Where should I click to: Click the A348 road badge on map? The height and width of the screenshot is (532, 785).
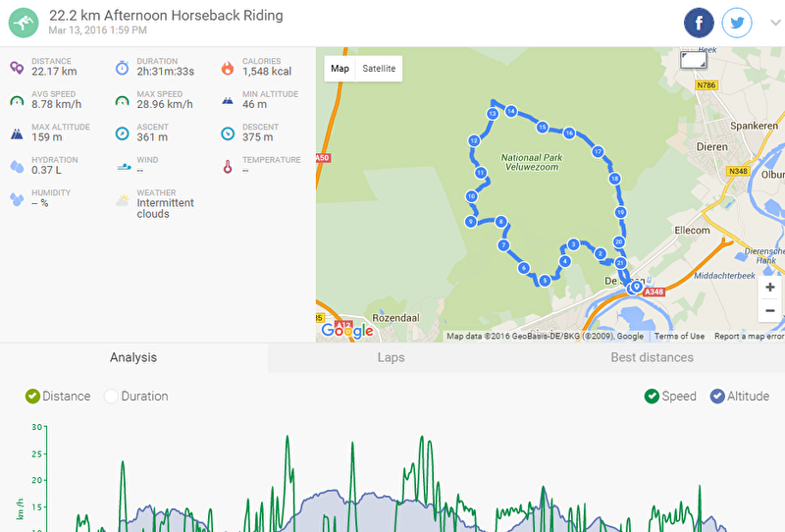pyautogui.click(x=654, y=293)
